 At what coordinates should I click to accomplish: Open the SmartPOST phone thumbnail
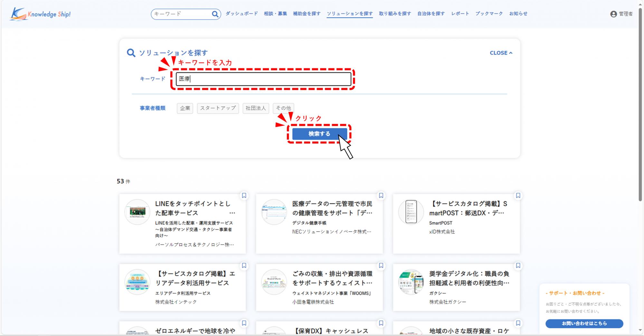[411, 212]
